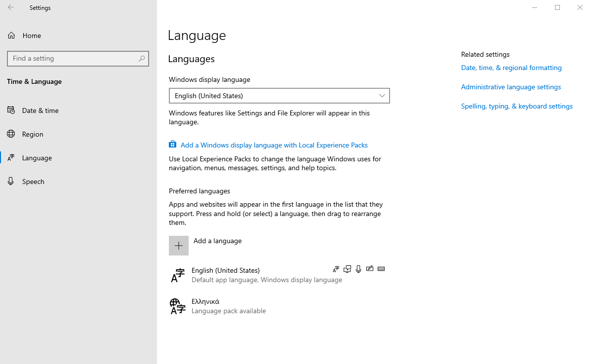The image size is (591, 364).
Task: Open the Date & time settings page
Action: click(x=40, y=110)
